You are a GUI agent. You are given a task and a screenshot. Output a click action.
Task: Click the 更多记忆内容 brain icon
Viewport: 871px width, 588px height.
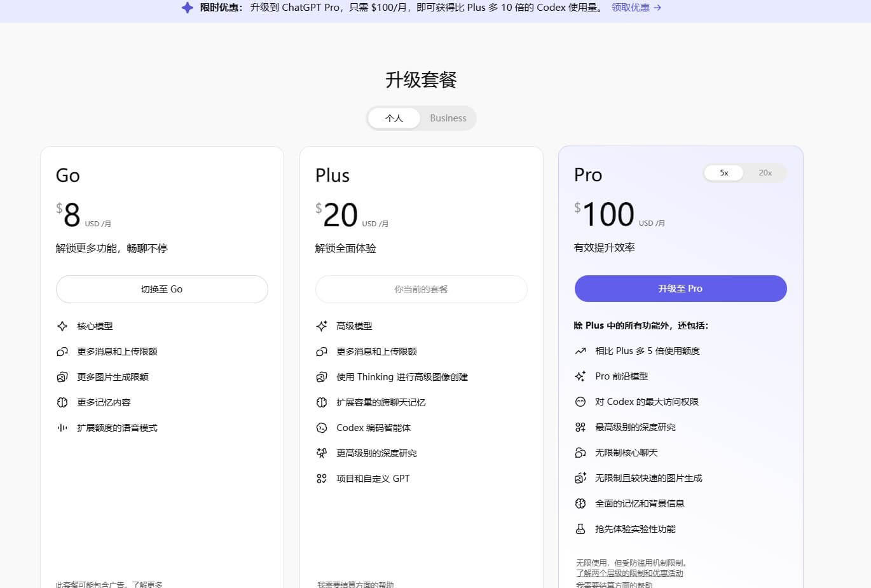(62, 402)
